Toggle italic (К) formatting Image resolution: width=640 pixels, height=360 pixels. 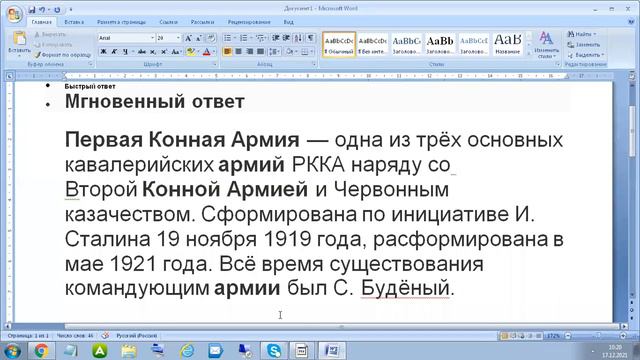pyautogui.click(x=114, y=51)
